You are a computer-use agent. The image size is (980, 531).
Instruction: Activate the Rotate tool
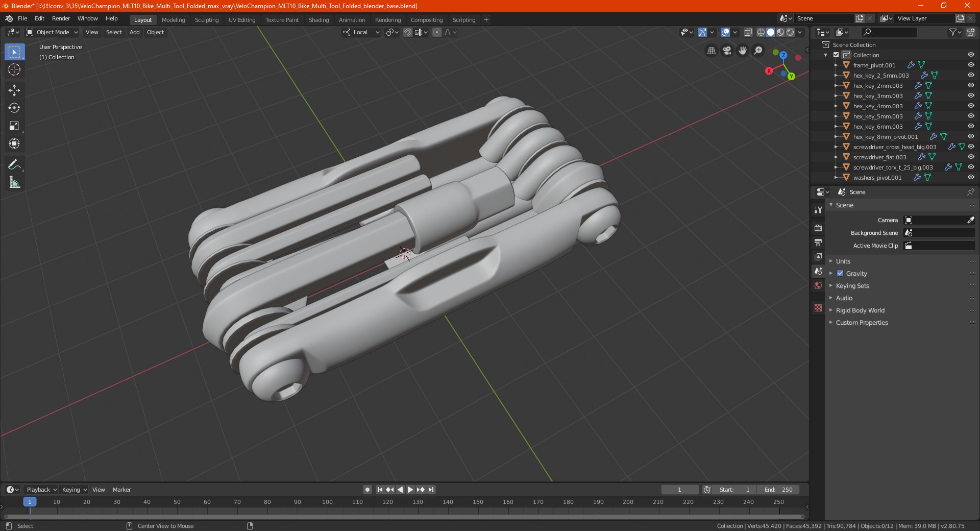tap(14, 108)
